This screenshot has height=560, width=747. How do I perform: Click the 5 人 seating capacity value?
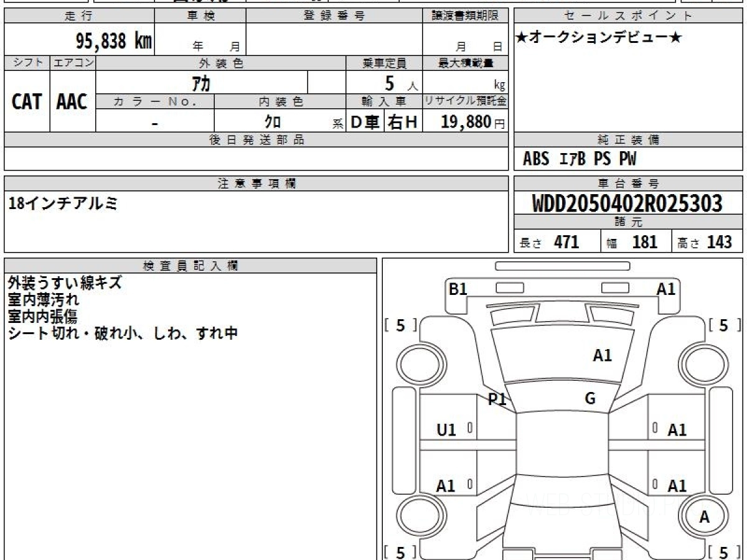click(401, 83)
